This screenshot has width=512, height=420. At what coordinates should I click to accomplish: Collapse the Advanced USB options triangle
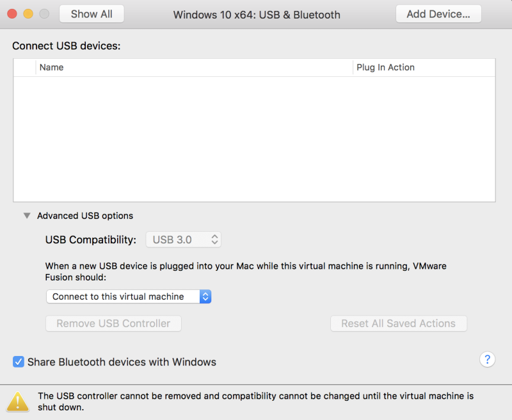(27, 216)
